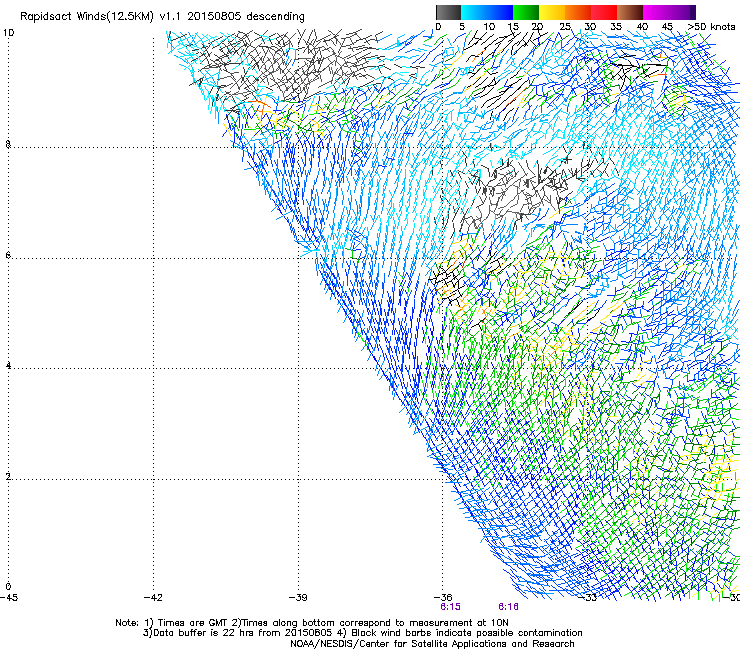Click the '15' label under the color bar
The image size is (740, 650).
coord(513,27)
